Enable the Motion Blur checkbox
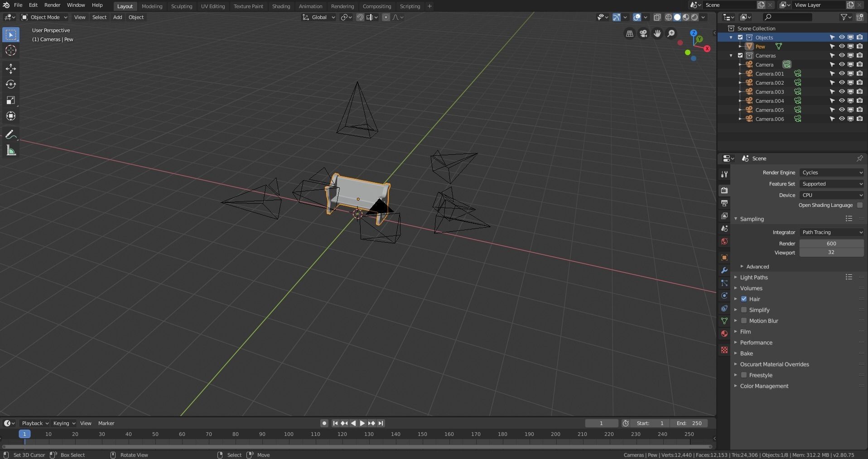Screen dimensions: 868x459 point(744,321)
